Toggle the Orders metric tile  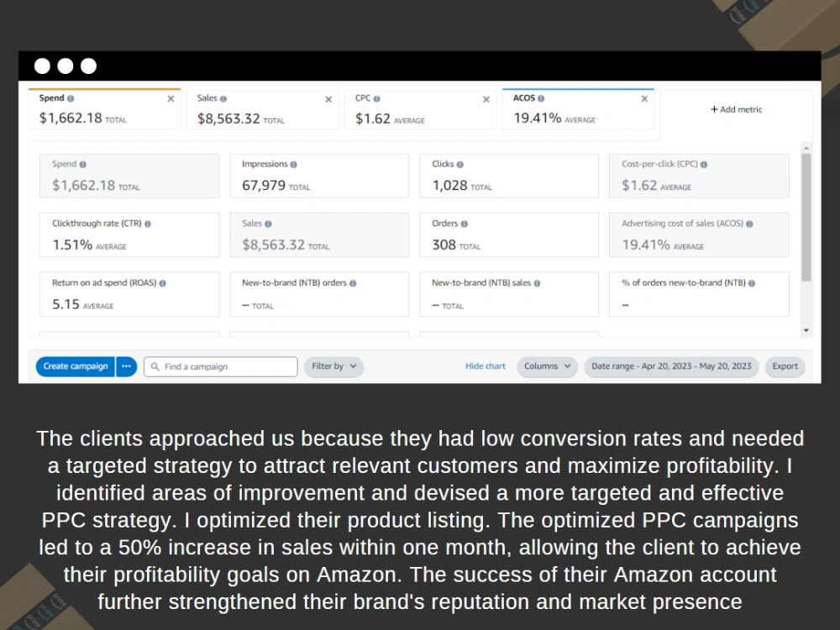coord(509,235)
